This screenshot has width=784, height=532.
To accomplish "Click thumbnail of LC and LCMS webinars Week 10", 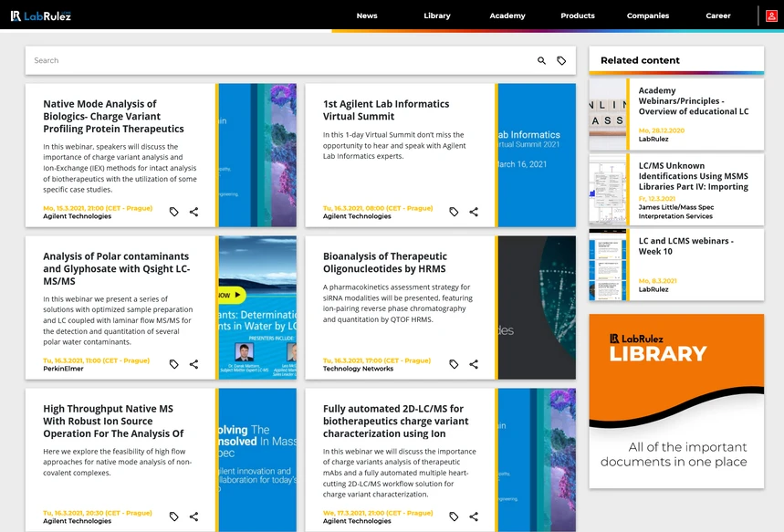I will click(x=608, y=265).
